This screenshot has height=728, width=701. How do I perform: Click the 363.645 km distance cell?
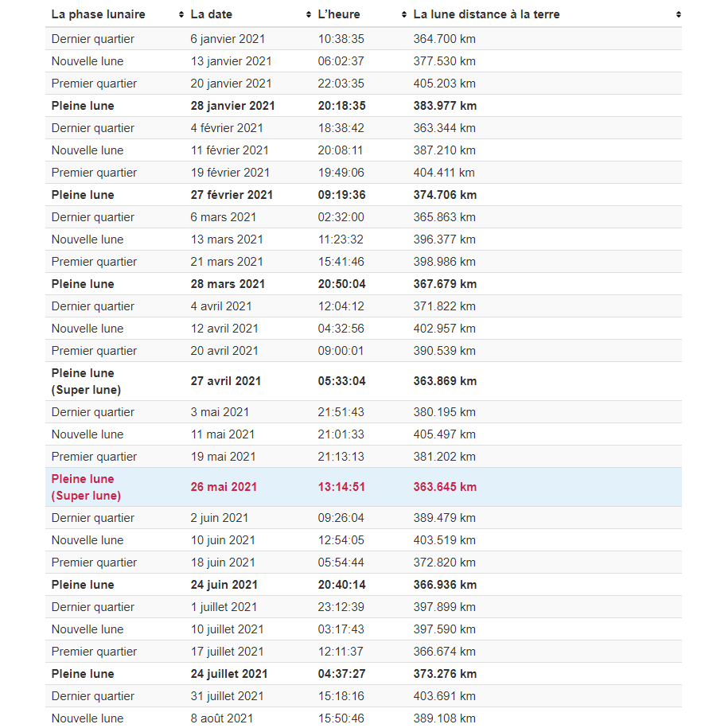(x=445, y=487)
